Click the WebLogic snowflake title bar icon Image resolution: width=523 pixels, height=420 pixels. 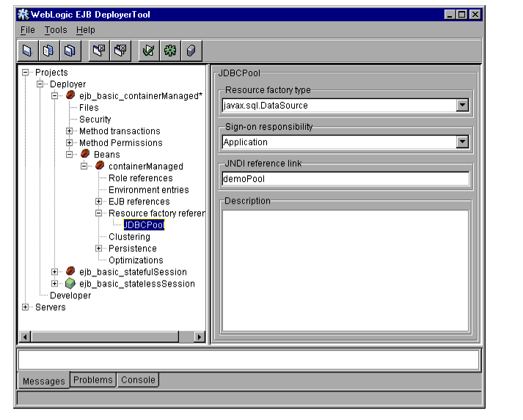[23, 15]
